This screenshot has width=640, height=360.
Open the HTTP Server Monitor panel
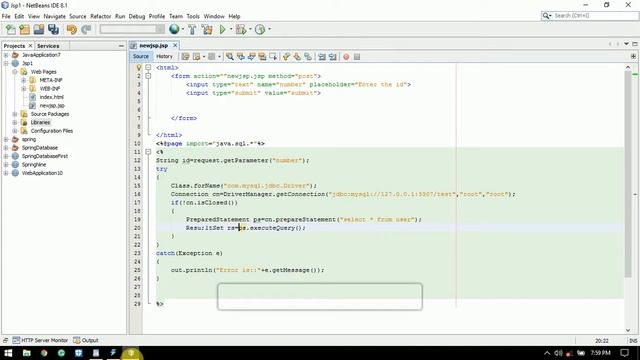(40, 340)
